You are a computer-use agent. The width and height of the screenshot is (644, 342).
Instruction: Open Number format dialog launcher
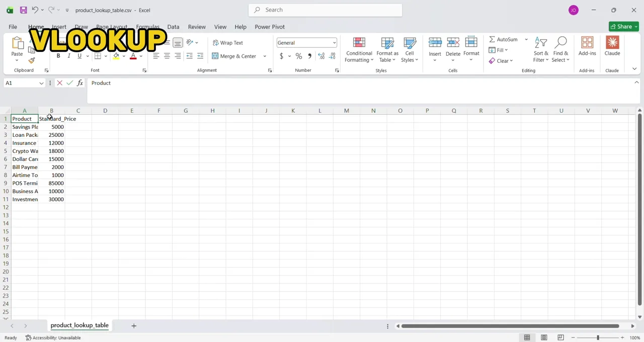point(337,70)
